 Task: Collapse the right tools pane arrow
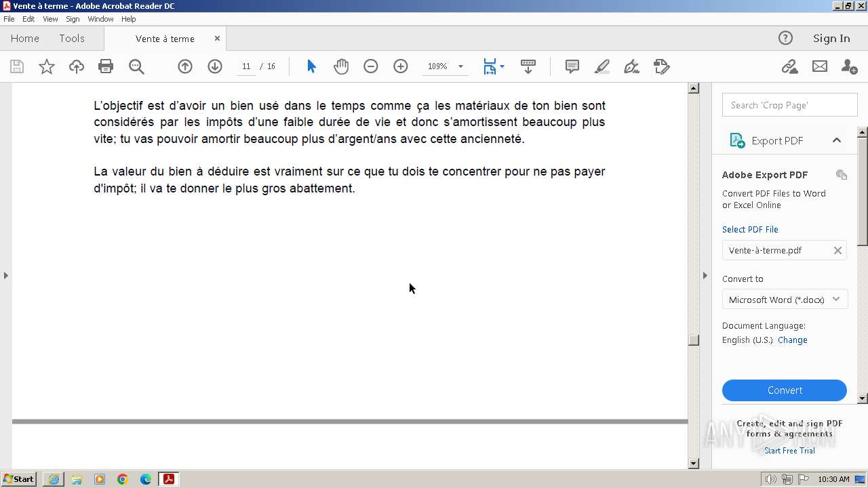tap(705, 275)
